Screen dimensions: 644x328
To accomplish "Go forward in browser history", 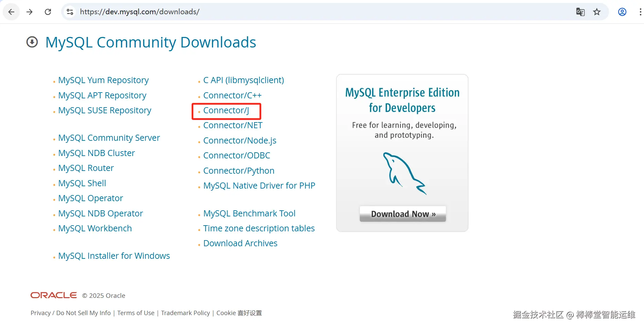I will [x=30, y=12].
